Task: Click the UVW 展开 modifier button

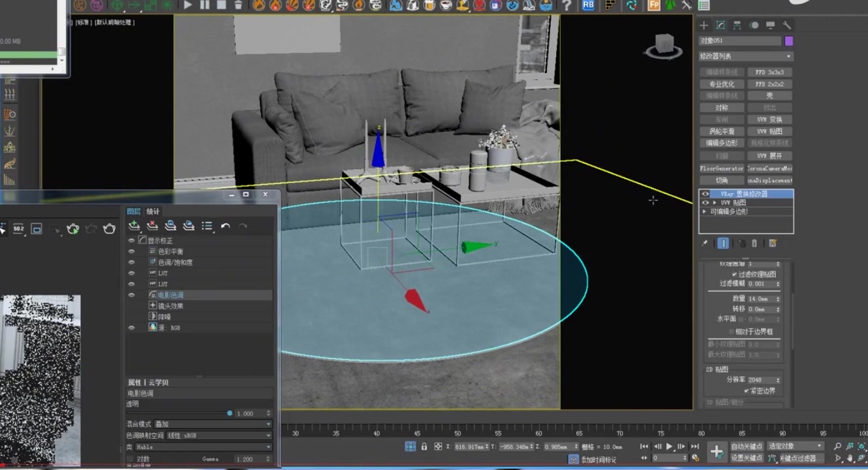Action: (x=769, y=156)
